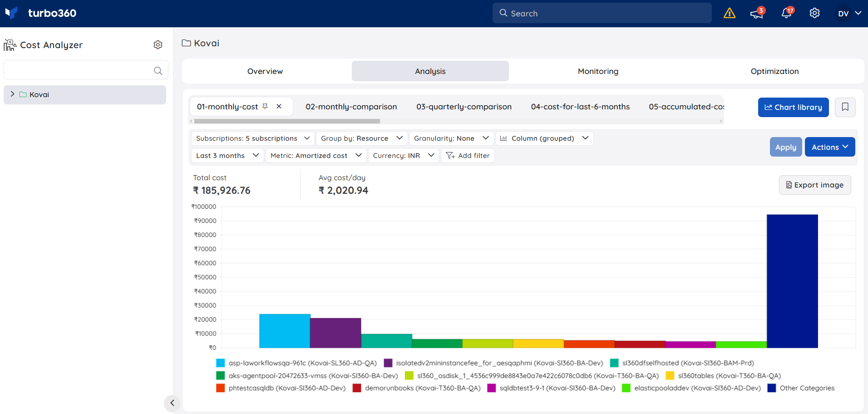Toggle sl360dfselfhosted legend swatch
The height and width of the screenshot is (414, 868).
pyautogui.click(x=614, y=363)
